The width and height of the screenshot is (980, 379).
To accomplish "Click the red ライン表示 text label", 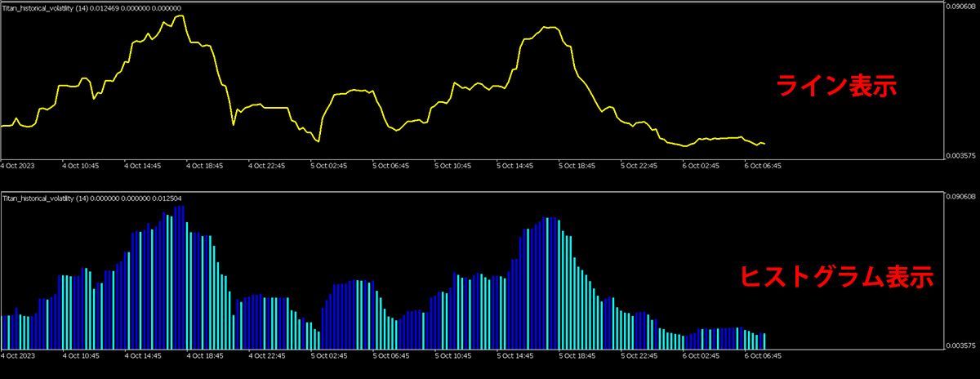I will 835,86.
